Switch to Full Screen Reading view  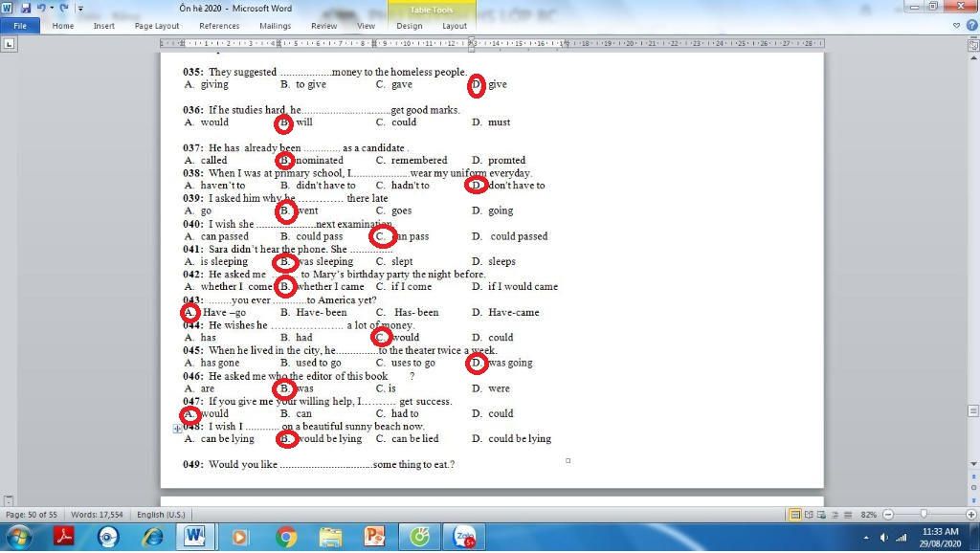(809, 515)
